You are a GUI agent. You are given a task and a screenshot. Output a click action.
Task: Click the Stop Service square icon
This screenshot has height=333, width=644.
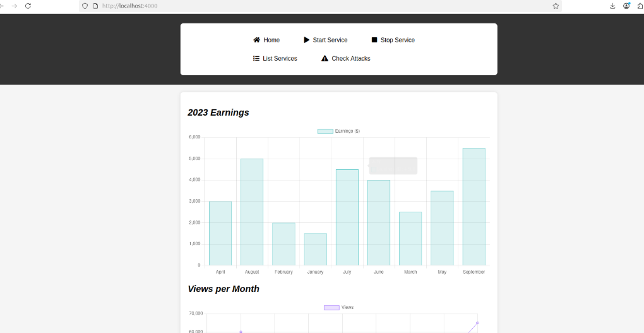click(374, 40)
